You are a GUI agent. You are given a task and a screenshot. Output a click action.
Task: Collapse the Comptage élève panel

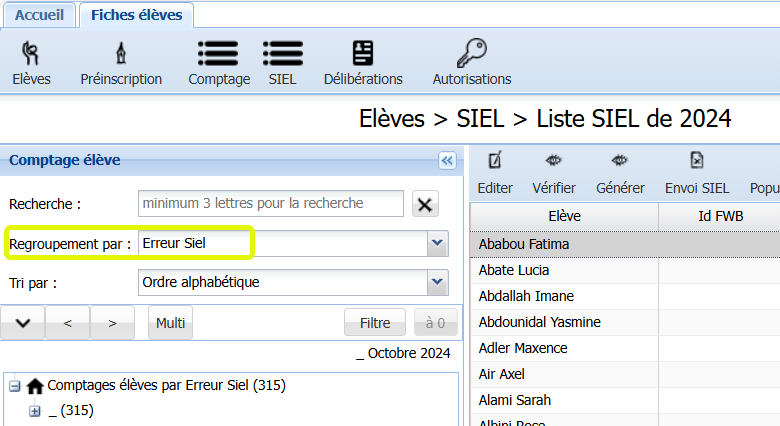pos(447,159)
